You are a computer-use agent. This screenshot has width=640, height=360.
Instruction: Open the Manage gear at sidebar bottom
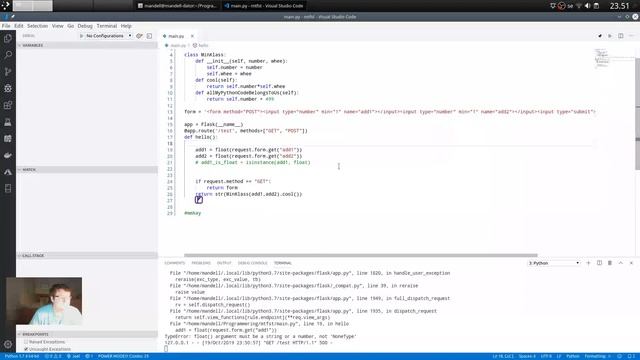[x=8, y=344]
